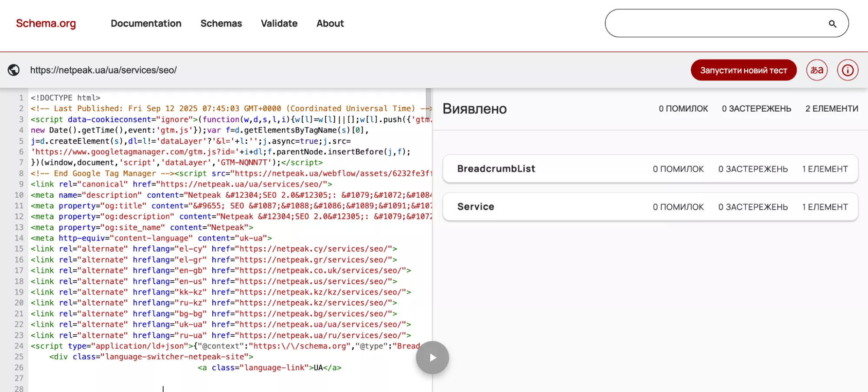Click the globe icon beside the URL
The width and height of the screenshot is (868, 392).
14,70
